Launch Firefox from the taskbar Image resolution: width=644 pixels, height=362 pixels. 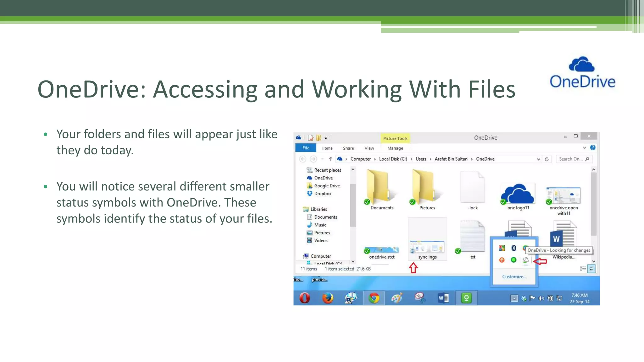click(x=328, y=298)
